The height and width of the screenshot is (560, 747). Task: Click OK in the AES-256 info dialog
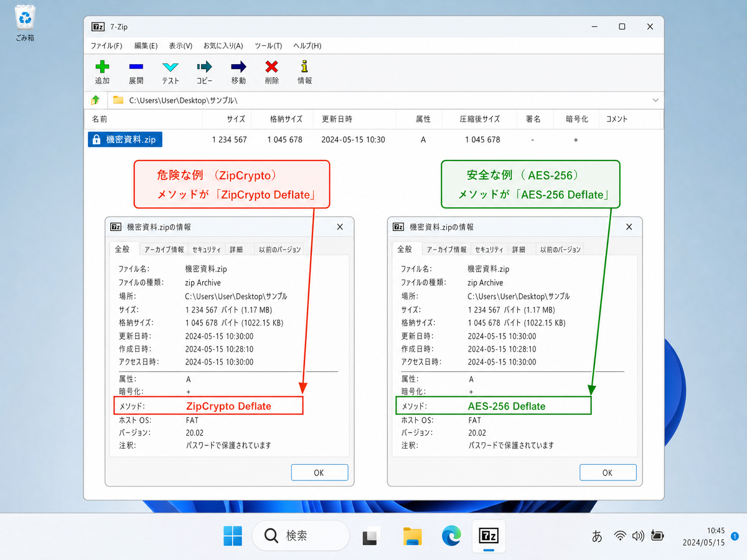click(x=608, y=472)
